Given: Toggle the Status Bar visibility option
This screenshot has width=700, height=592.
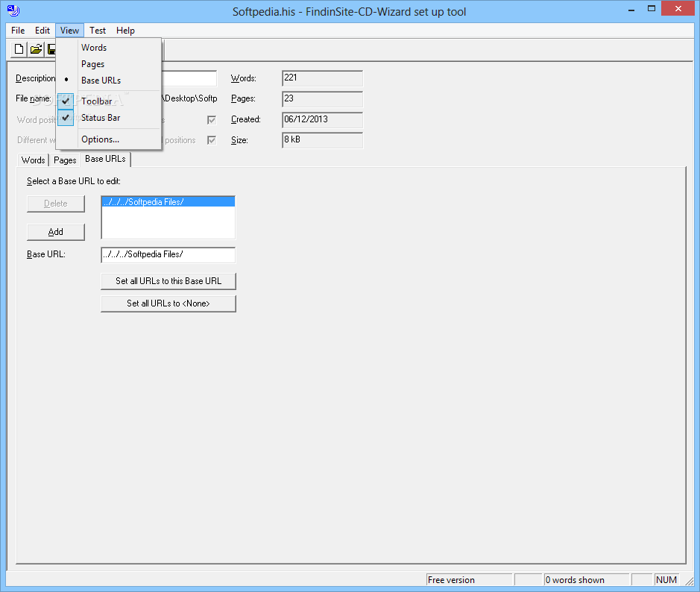Looking at the screenshot, I should pos(109,118).
